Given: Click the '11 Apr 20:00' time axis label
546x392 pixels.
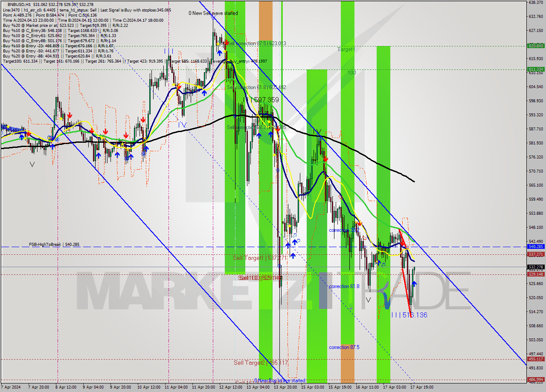Looking at the screenshot, I should coord(204,387).
